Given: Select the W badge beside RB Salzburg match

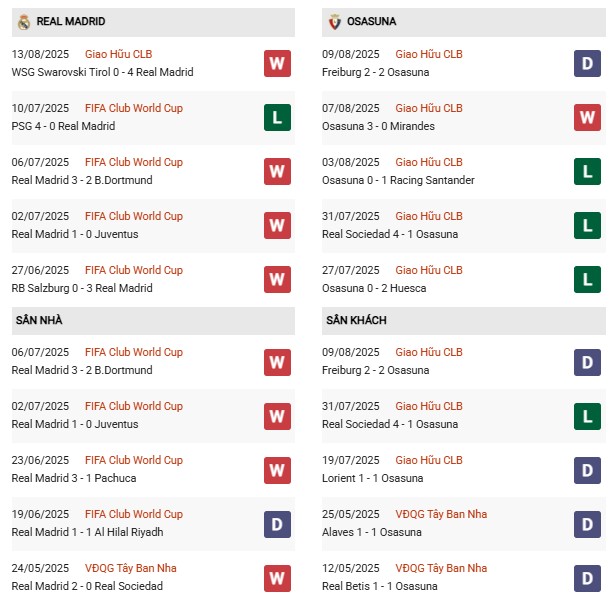Looking at the screenshot, I should point(277,280).
